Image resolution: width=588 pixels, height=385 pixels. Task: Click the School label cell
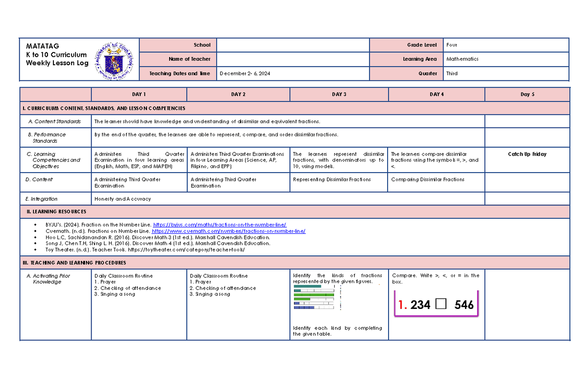177,45
